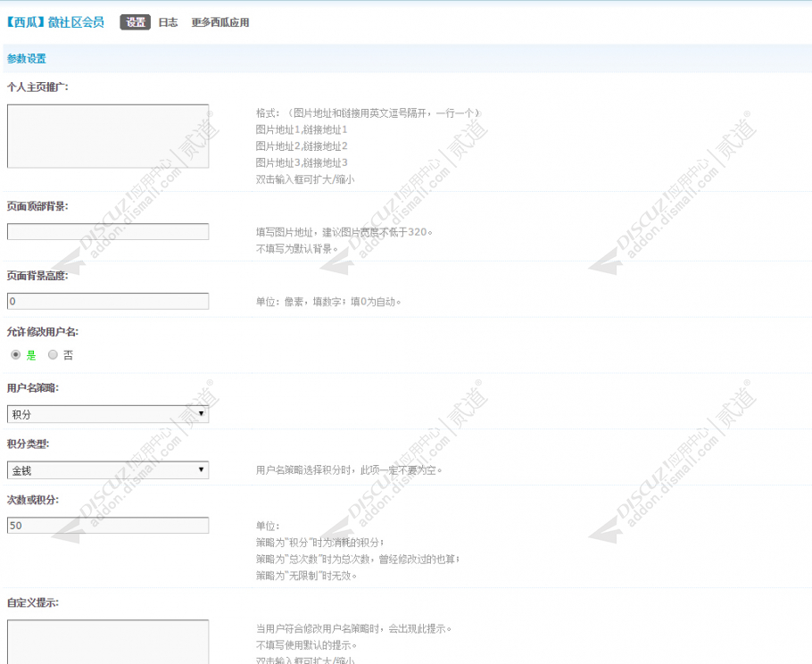Screen dimensions: 812x664
Task: Focus the 自定义提示 textarea
Action: pyautogui.click(x=108, y=642)
